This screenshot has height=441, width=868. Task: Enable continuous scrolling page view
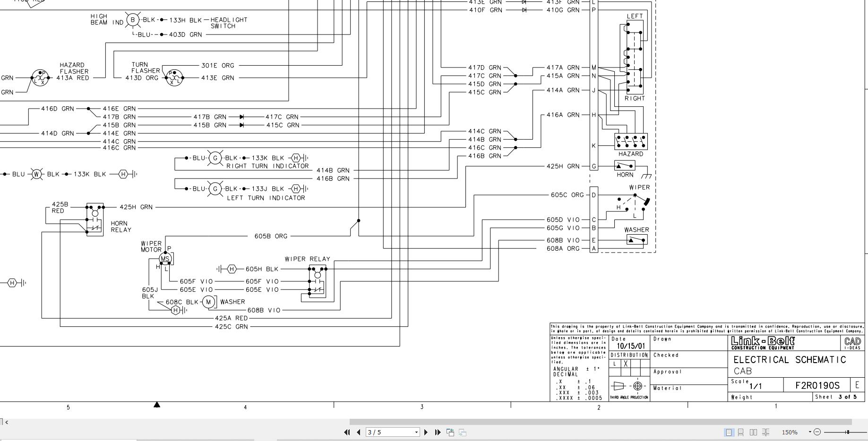pos(741,432)
